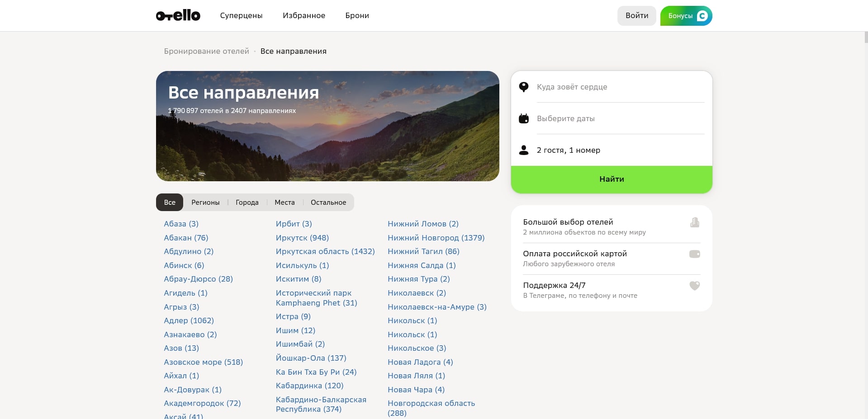The height and width of the screenshot is (419, 868).
Task: Click the Otello logo
Action: [178, 16]
